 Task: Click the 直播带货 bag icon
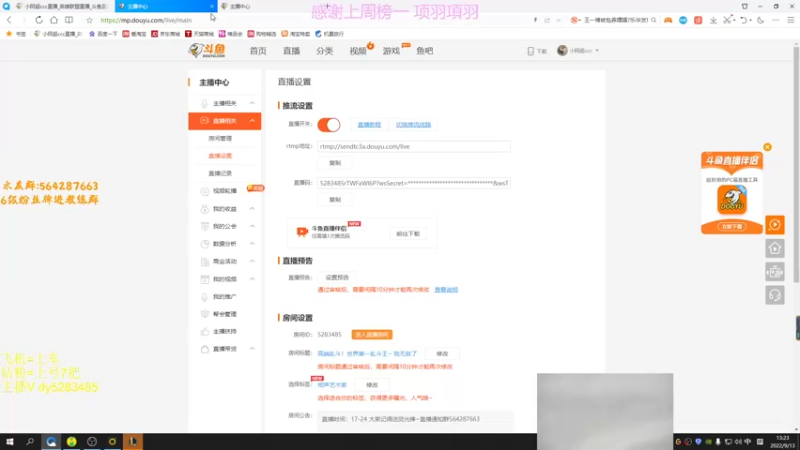(205, 349)
